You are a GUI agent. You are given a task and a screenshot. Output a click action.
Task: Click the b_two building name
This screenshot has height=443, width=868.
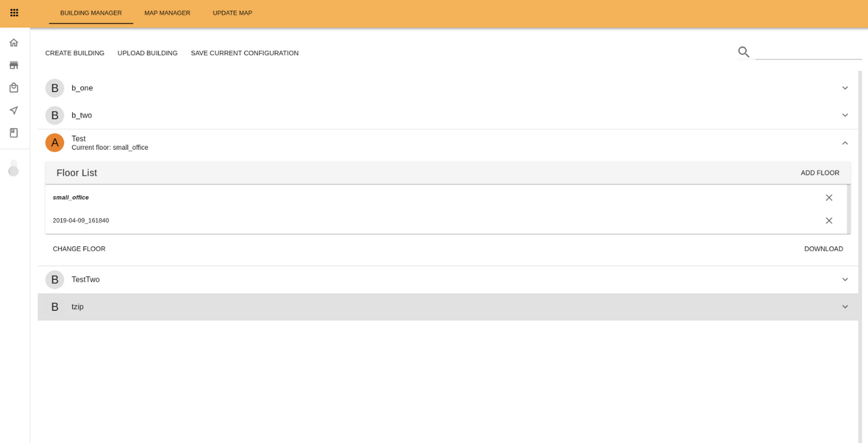(82, 115)
